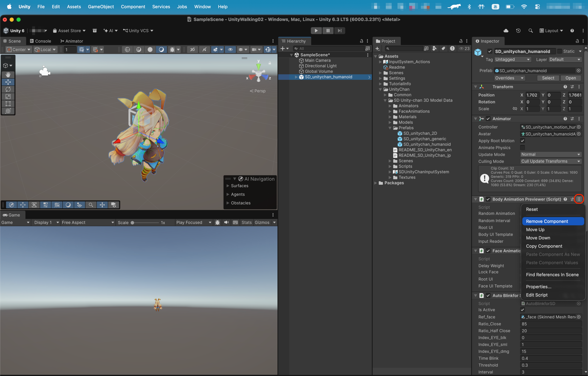Viewport: 588px width, 376px height.
Task: Open the GameObject menu
Action: [x=101, y=7]
